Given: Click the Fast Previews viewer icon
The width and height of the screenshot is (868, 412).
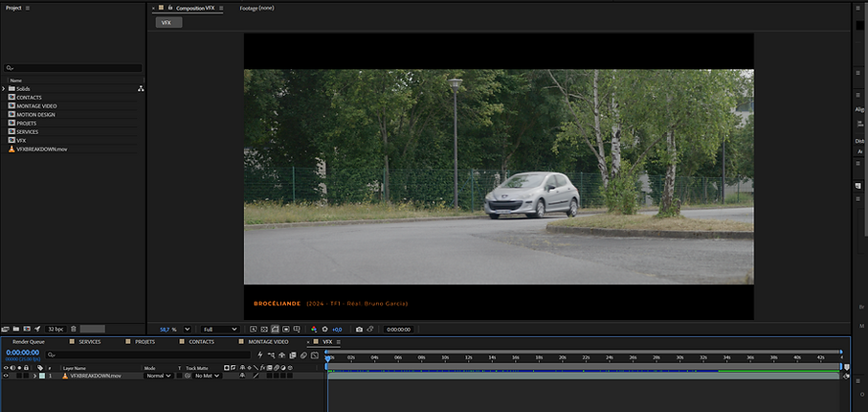Looking at the screenshot, I should coord(254,330).
